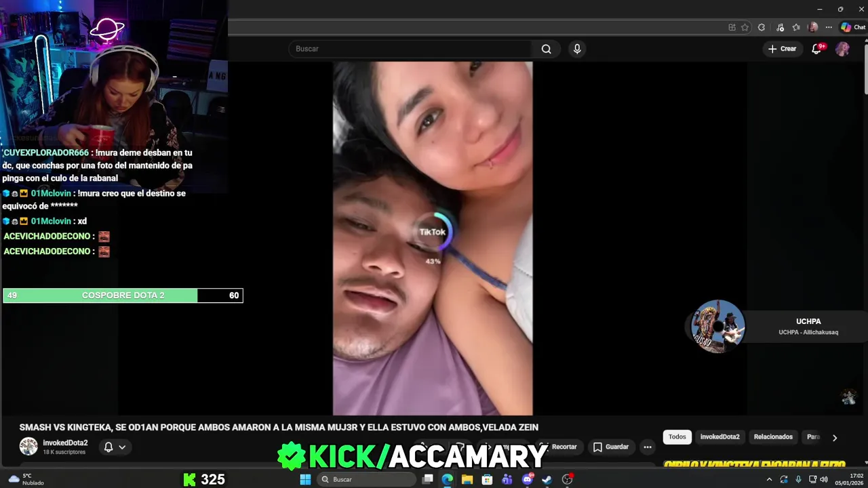The image size is (868, 488).
Task: Click chat username CUYEXPLORADOR666
Action: 45,153
